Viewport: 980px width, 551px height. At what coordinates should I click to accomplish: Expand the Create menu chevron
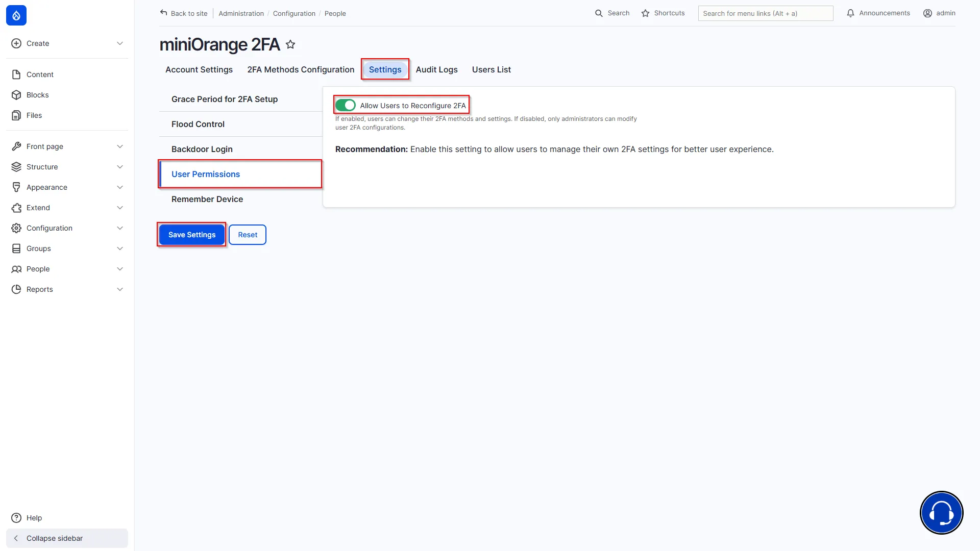120,43
